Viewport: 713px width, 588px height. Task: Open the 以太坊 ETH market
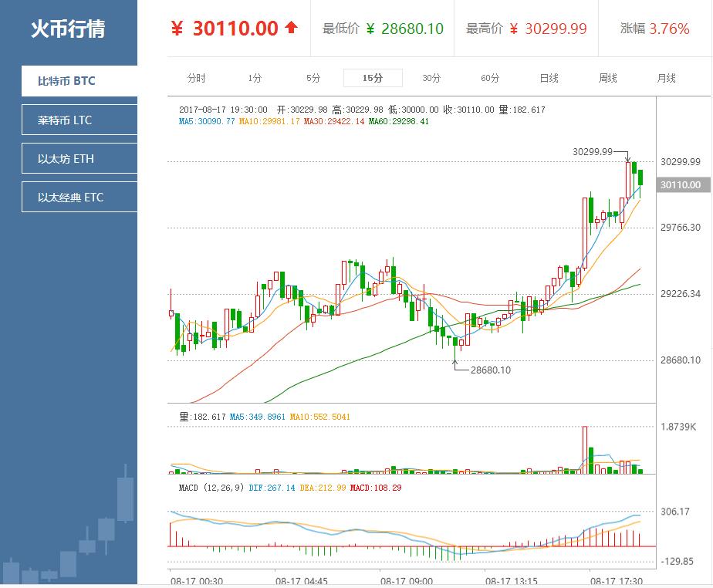click(79, 159)
